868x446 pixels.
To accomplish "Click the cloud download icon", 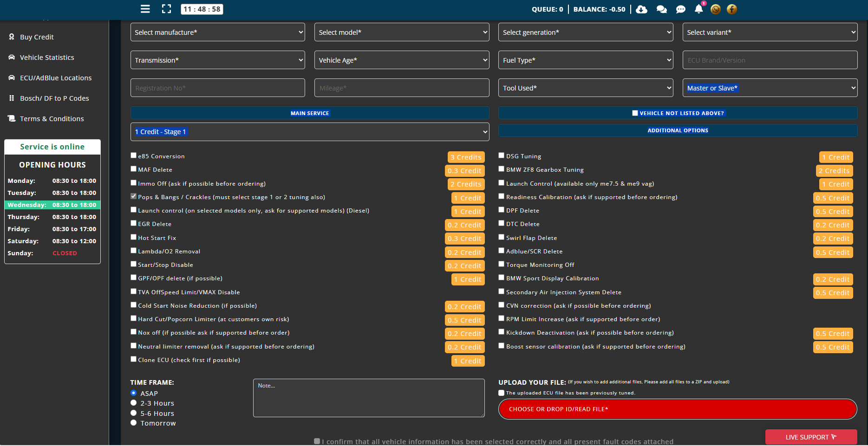I will [641, 9].
